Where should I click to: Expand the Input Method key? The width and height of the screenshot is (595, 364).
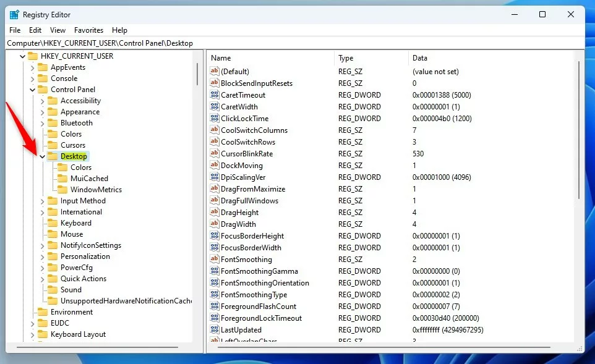click(42, 201)
